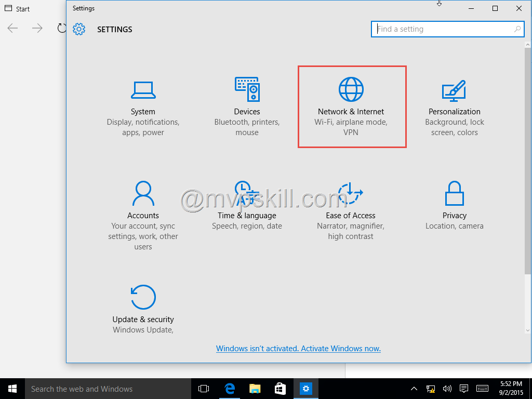Open the Personalization settings category
This screenshot has width=532, height=399.
pyautogui.click(x=454, y=108)
